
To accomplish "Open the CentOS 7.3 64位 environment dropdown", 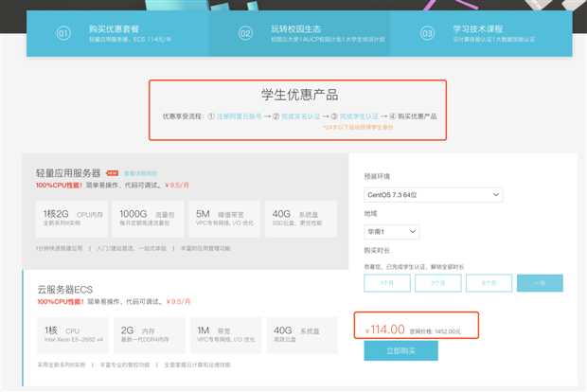I will 433,195.
